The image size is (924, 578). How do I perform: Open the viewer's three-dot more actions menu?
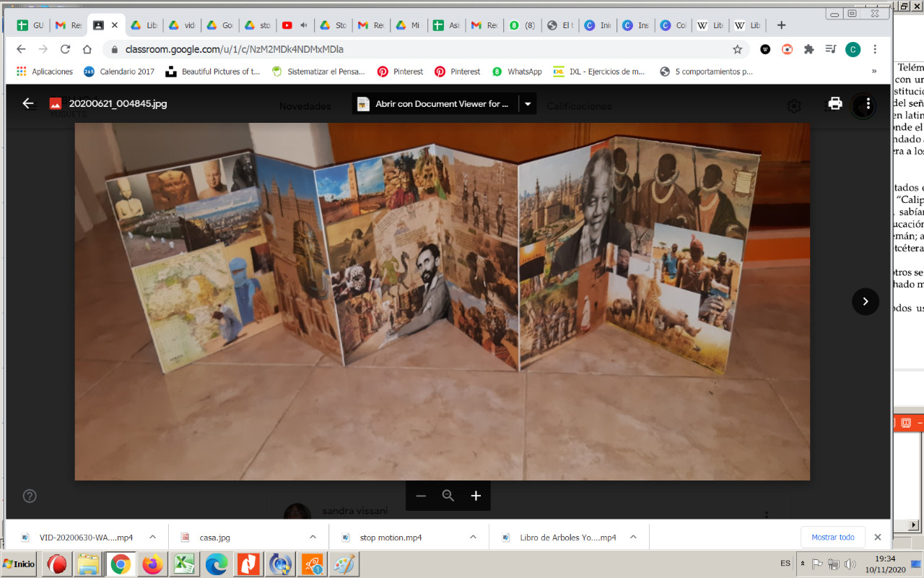coord(868,103)
